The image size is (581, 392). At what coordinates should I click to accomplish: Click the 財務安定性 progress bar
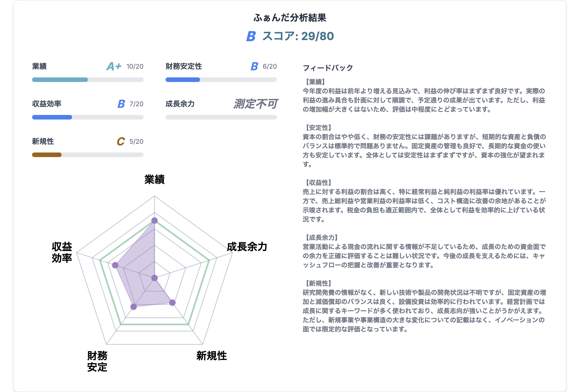coord(221,80)
